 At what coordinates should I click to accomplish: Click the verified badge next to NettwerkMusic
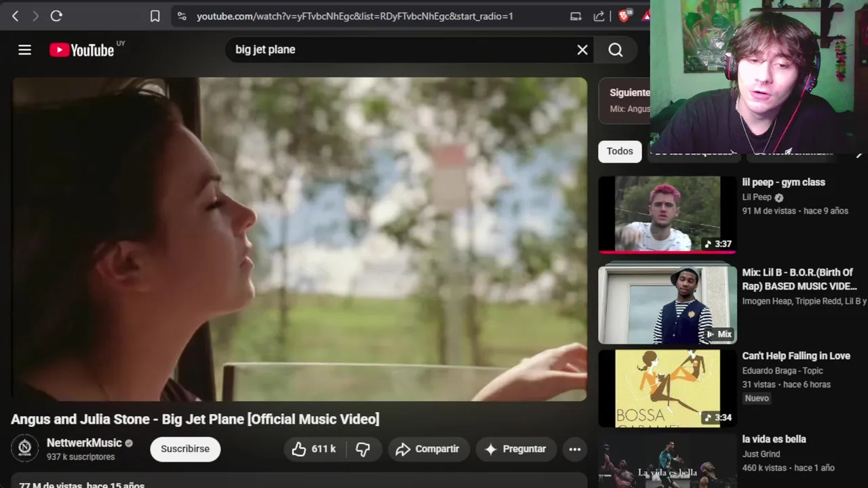pyautogui.click(x=129, y=443)
